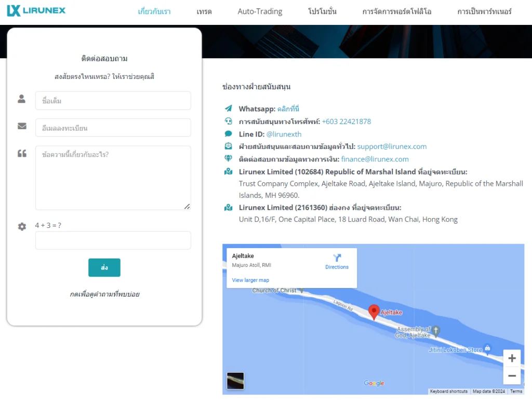Click the ติดต่อสอบถาม form heading
This screenshot has width=532, height=406.
(104, 58)
